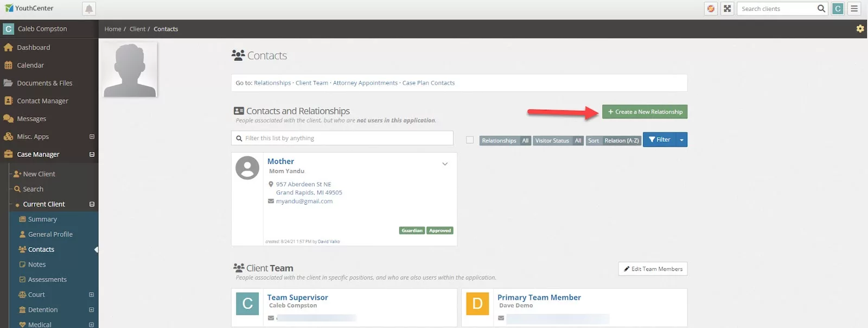Expand the Court submenu plus icon
Screen dimensions: 868x328
click(91, 295)
